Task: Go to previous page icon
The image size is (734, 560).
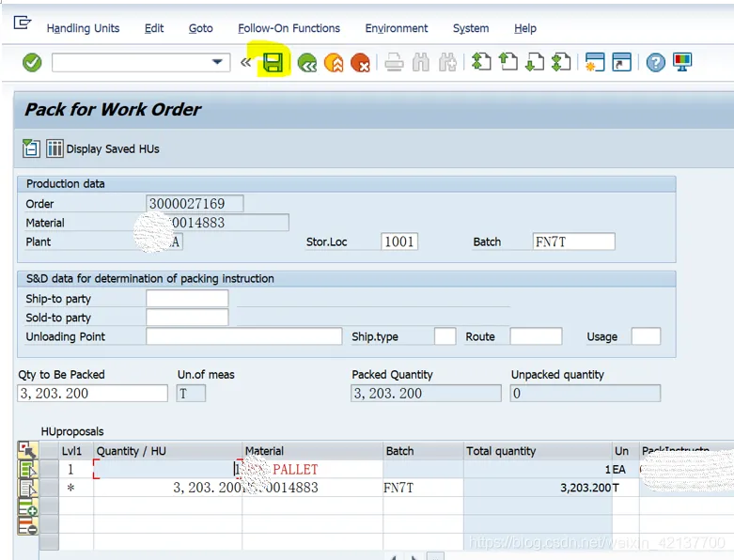Action: pyautogui.click(x=508, y=62)
